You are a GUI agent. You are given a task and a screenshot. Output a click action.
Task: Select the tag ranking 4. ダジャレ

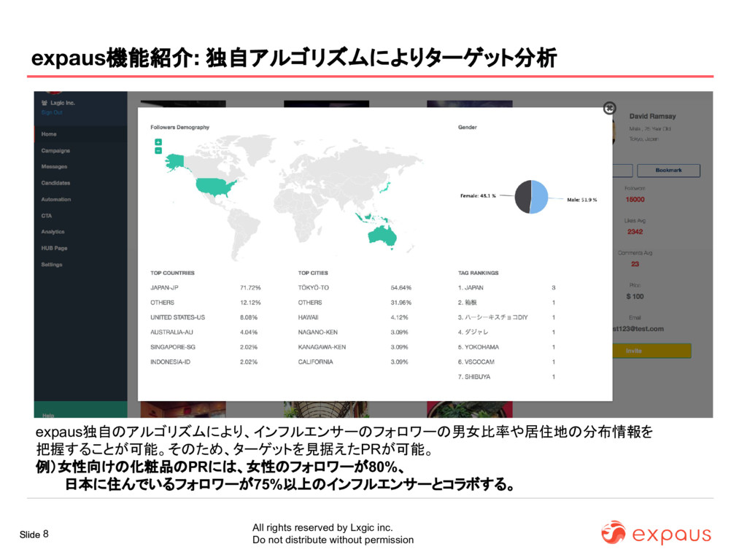pos(507,332)
